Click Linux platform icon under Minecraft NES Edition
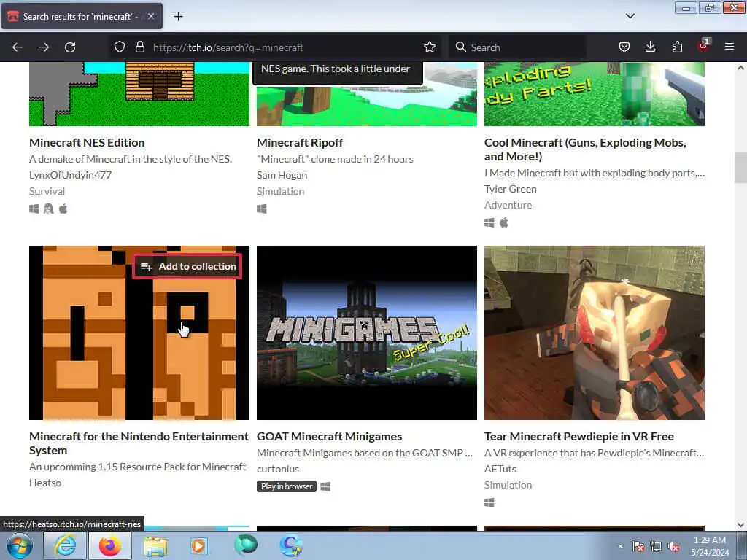 [x=48, y=209]
